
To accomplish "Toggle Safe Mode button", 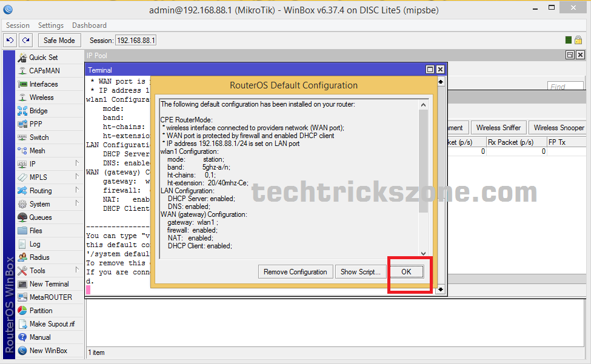I will (x=59, y=40).
